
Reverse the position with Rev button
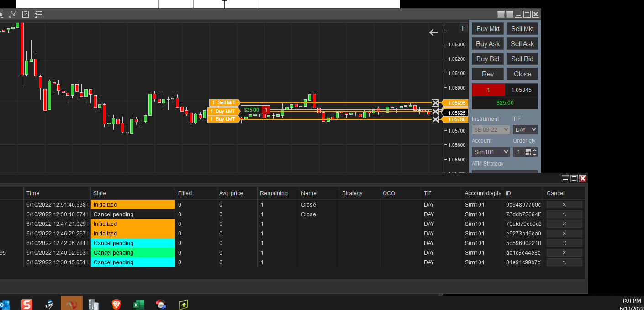tap(488, 74)
